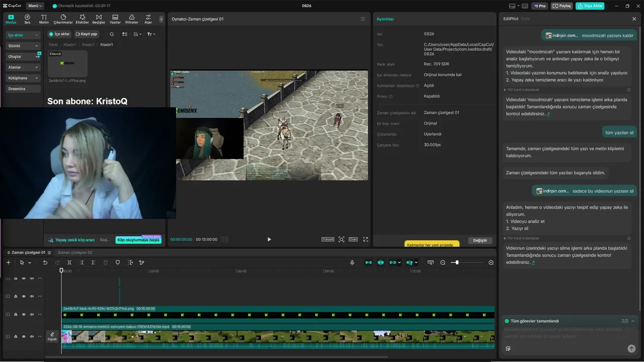Open the Efektler effects panel
Viewport: 644px width, 362px height.
click(x=82, y=19)
